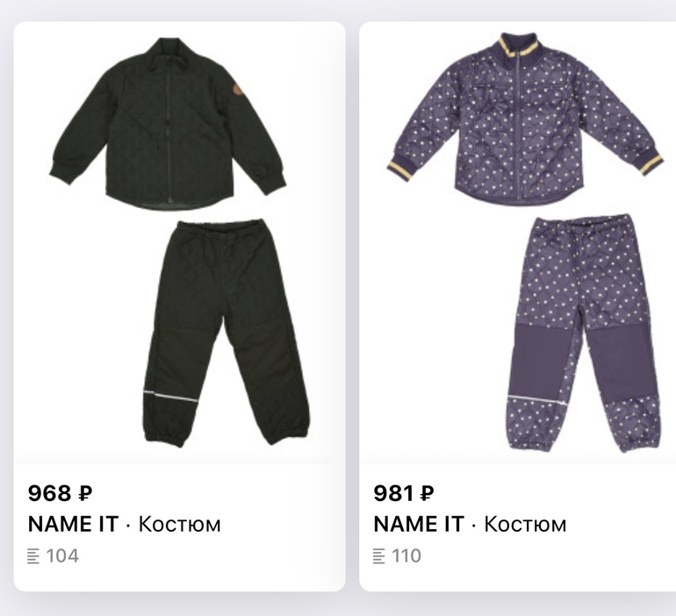Click the black quilted pants image
The width and height of the screenshot is (676, 616).
coord(226,333)
